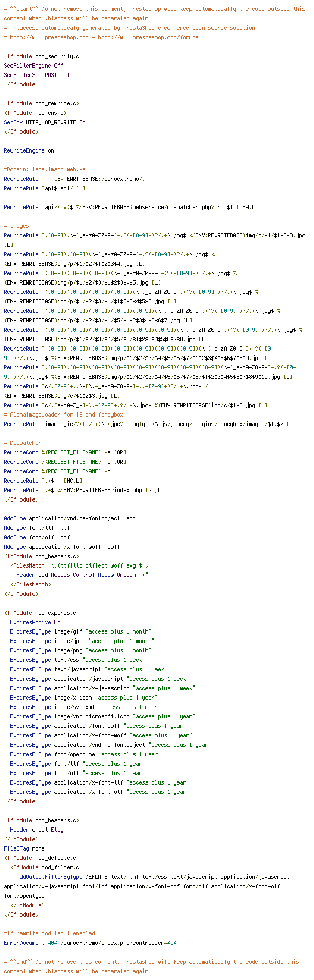Click the 'ErrorDocument 404' line
This screenshot has width=314, height=980.
[x=90, y=943]
